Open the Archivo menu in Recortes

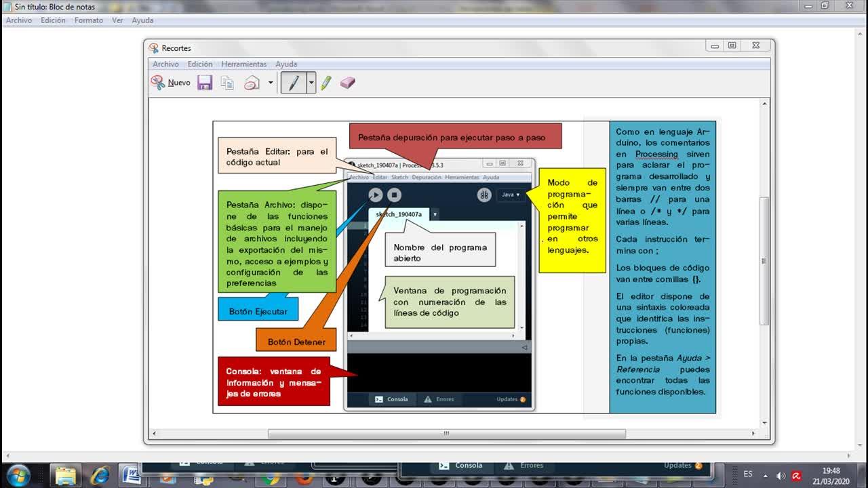point(165,64)
